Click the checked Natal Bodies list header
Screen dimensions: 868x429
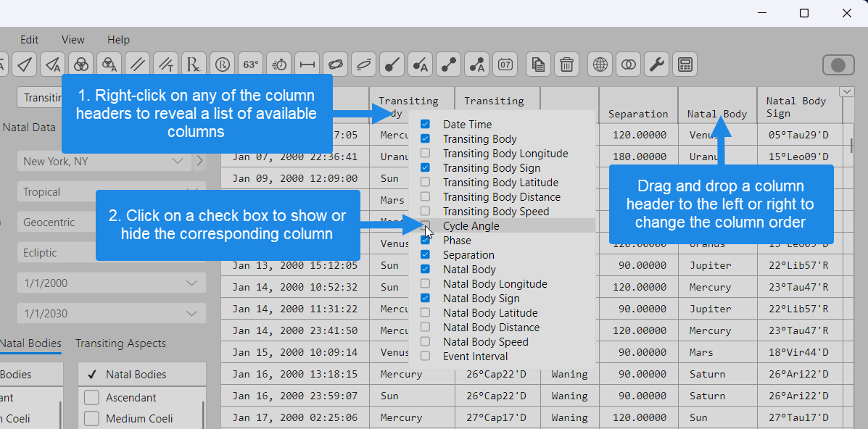point(142,374)
